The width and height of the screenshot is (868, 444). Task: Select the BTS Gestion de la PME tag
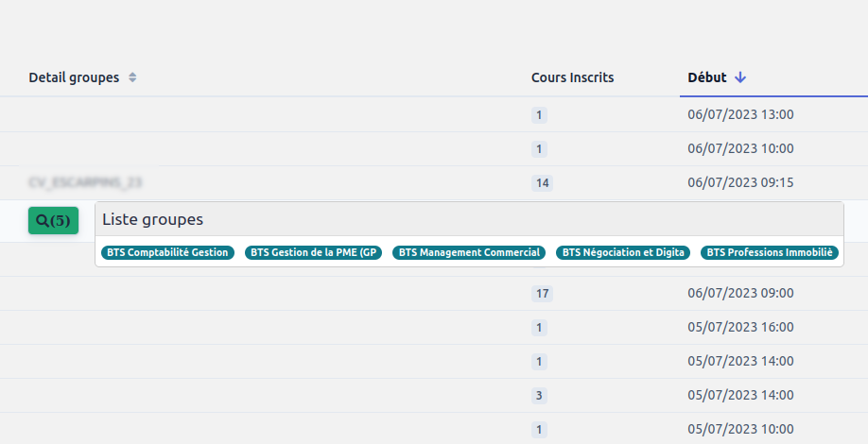315,252
